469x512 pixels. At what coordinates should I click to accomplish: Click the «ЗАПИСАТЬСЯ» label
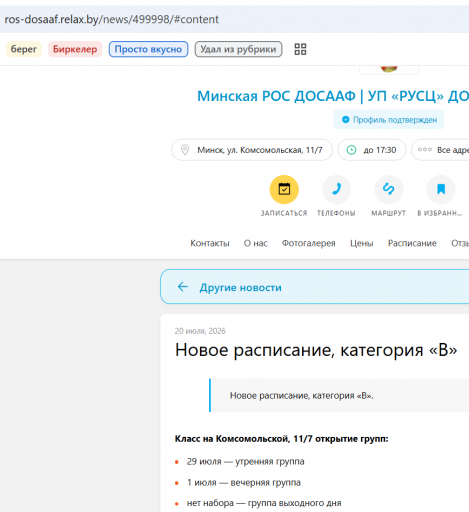[x=284, y=213]
